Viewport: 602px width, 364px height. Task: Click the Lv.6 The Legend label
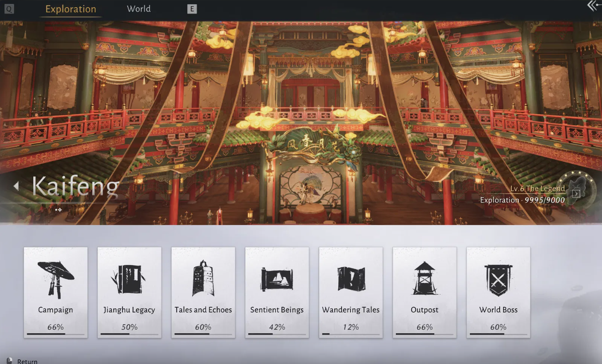coord(538,189)
